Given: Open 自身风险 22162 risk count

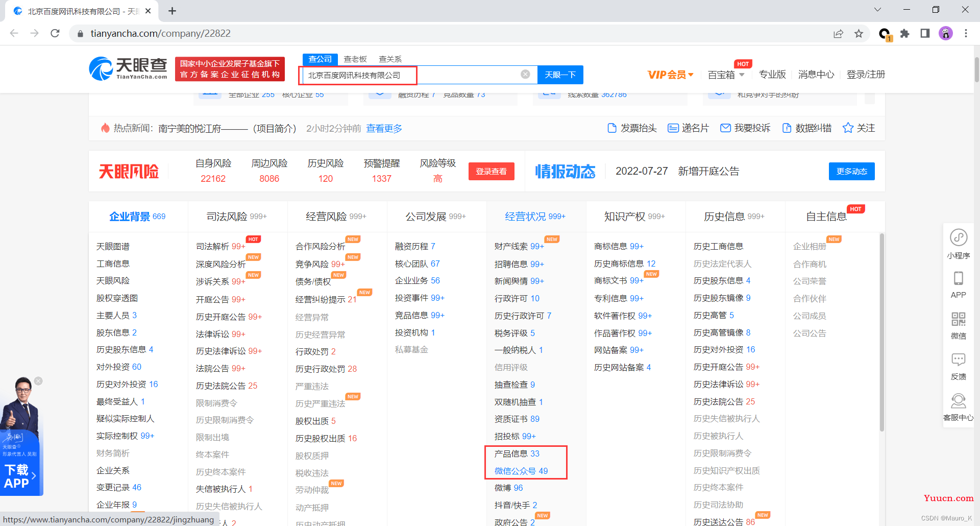Looking at the screenshot, I should (213, 171).
